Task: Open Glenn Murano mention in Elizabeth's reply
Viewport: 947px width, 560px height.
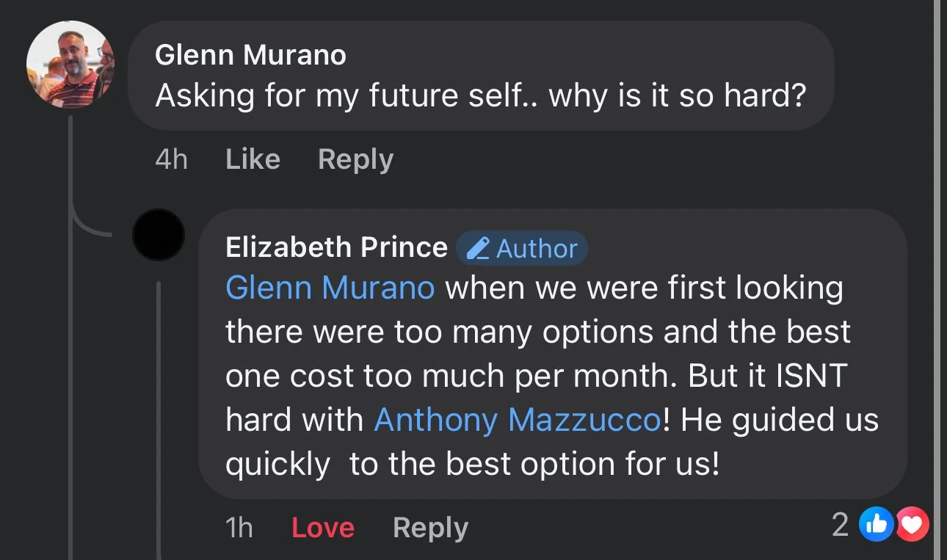Action: pos(330,287)
